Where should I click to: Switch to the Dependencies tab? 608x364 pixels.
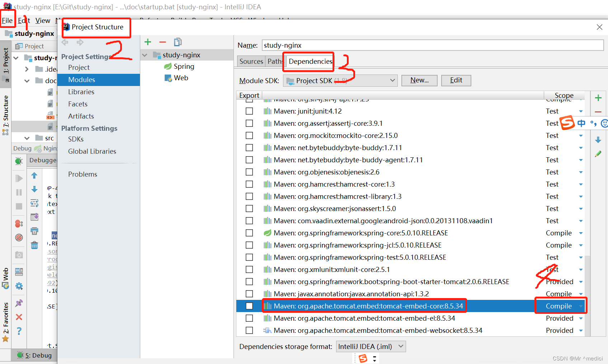coord(310,61)
